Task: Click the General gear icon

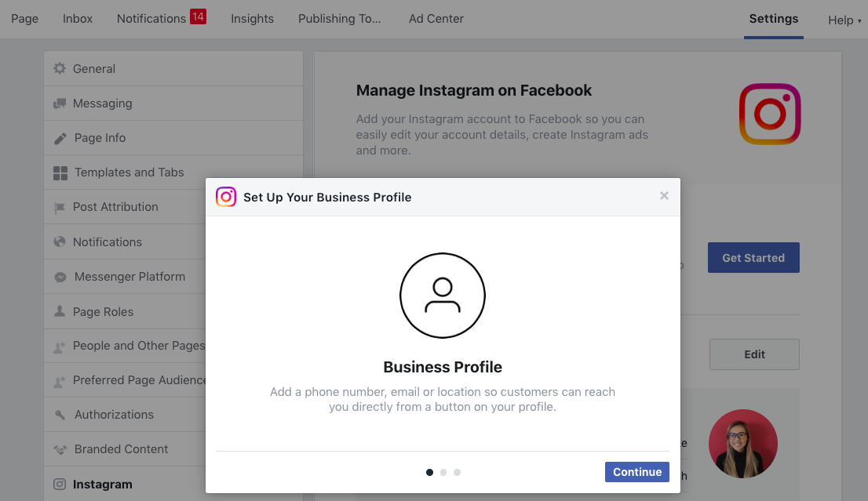Action: pos(59,68)
